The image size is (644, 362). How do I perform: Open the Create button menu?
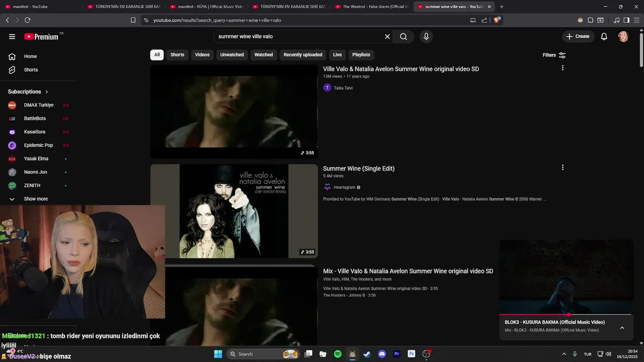pos(578,36)
